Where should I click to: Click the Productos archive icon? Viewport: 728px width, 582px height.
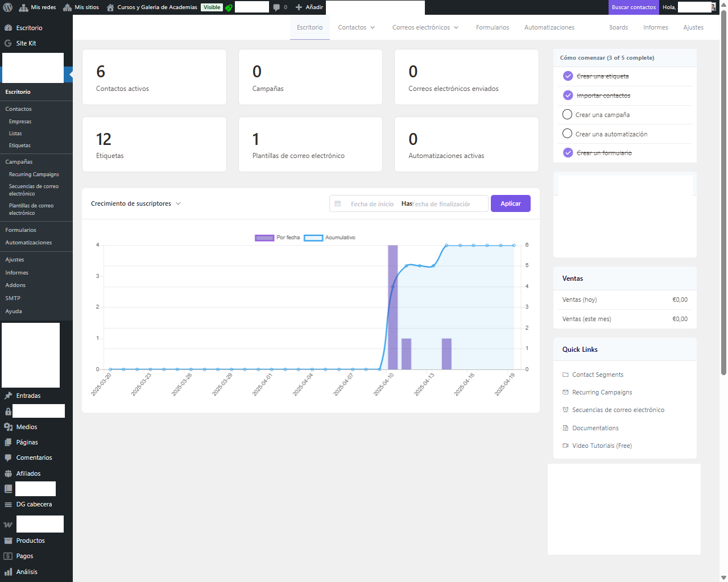(x=8, y=541)
